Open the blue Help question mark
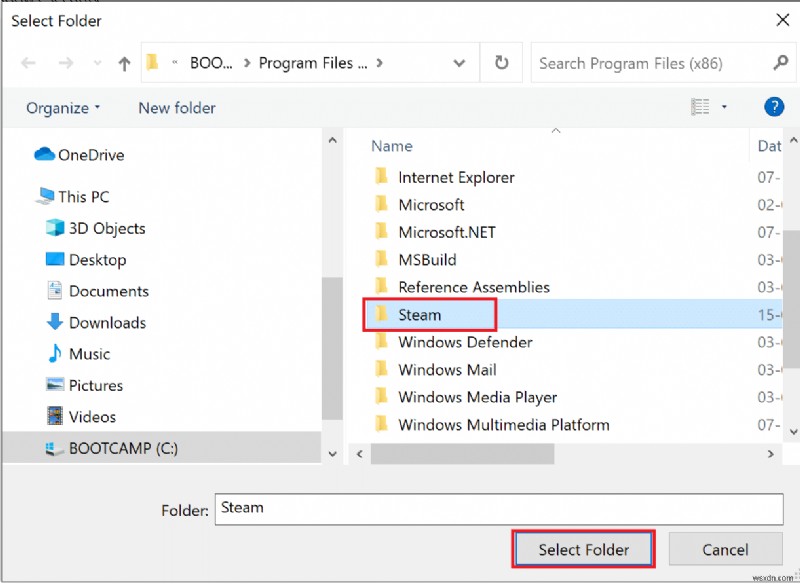Viewport: 800px width, 584px height. (x=773, y=107)
